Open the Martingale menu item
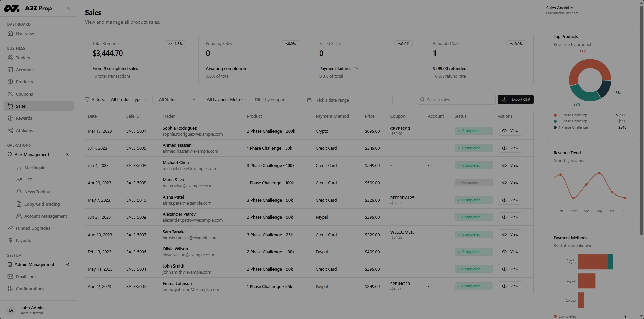Screen dimensions: 644x319 pyautogui.click(x=35, y=168)
